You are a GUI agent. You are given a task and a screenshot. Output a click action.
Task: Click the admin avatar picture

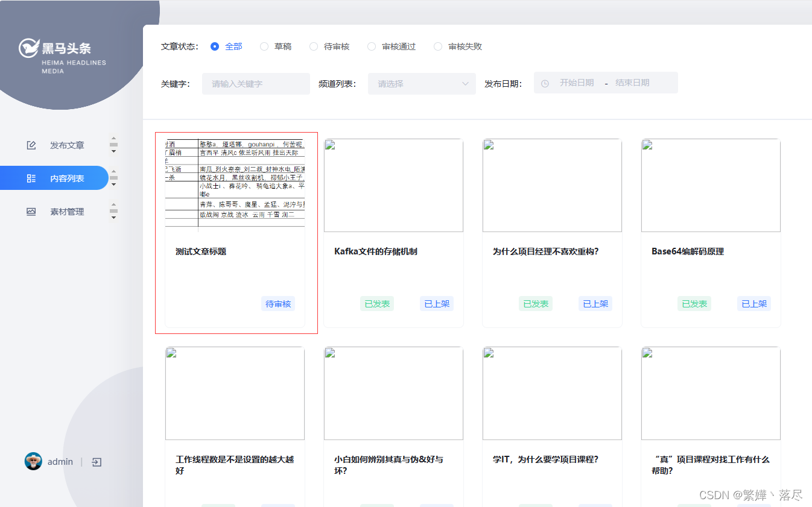click(x=33, y=461)
